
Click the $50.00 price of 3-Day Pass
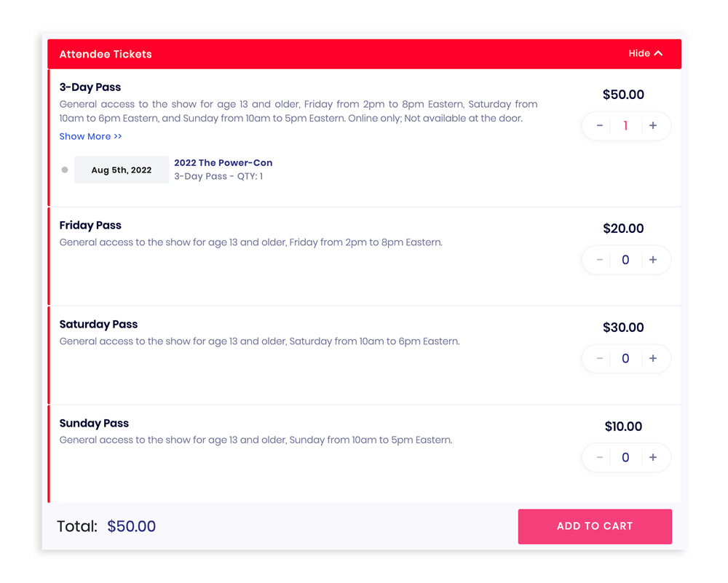point(623,95)
